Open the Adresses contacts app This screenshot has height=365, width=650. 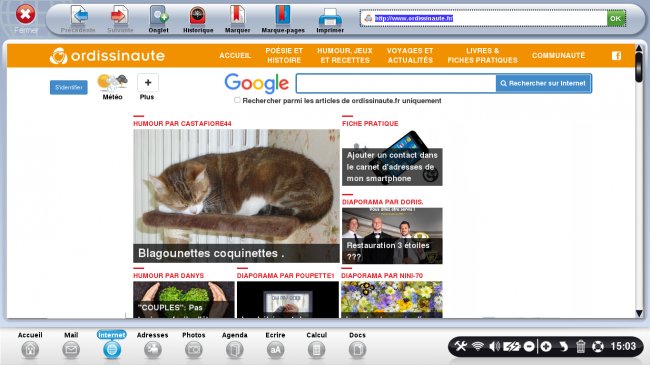tap(153, 345)
